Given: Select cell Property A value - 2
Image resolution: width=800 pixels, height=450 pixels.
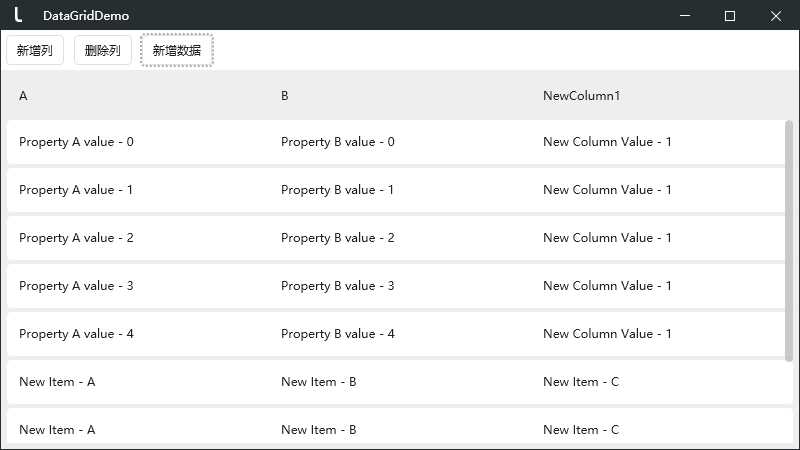Looking at the screenshot, I should click(x=138, y=238).
